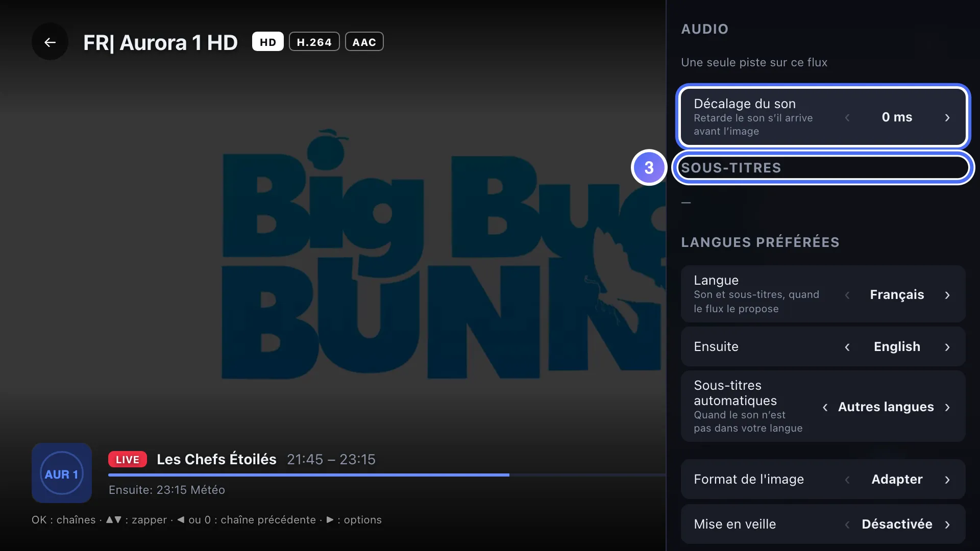This screenshot has width=980, height=551.
Task: Select the Décalage du son row
Action: (823, 117)
